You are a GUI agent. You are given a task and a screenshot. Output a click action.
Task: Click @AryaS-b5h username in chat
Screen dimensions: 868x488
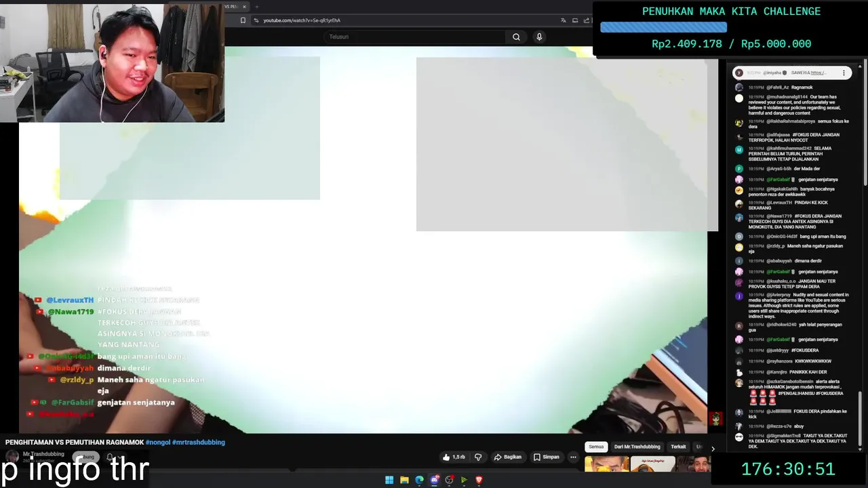click(779, 169)
